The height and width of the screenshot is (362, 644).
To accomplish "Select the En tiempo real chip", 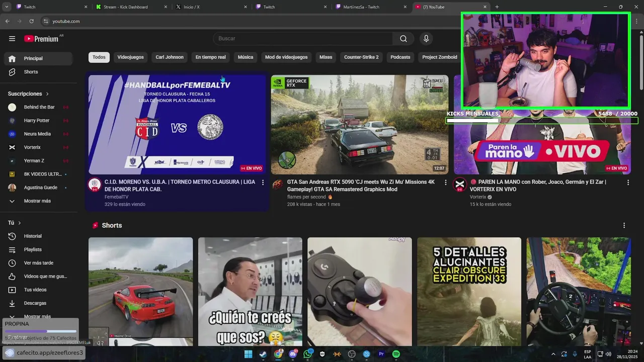I will coord(210,57).
